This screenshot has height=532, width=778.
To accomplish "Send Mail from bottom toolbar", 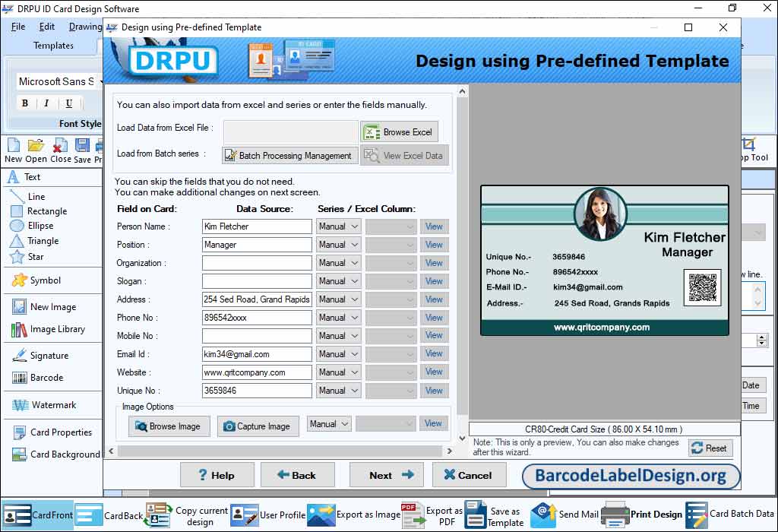I will coord(565,515).
